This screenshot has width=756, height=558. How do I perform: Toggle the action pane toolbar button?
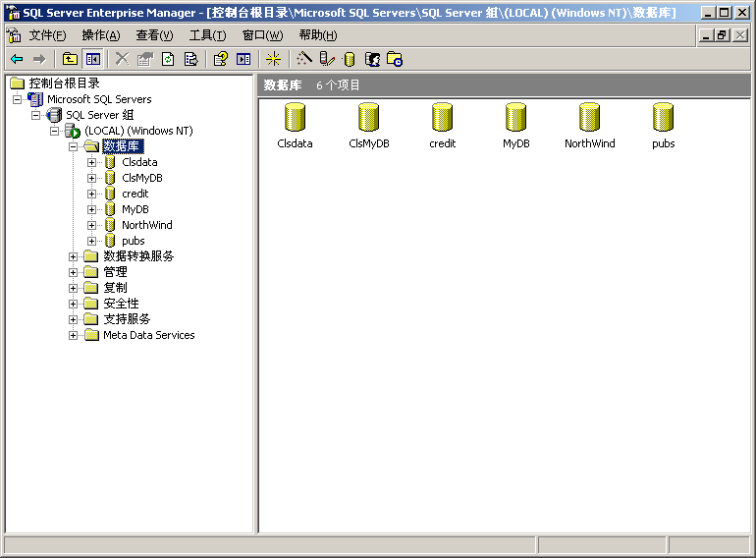243,59
